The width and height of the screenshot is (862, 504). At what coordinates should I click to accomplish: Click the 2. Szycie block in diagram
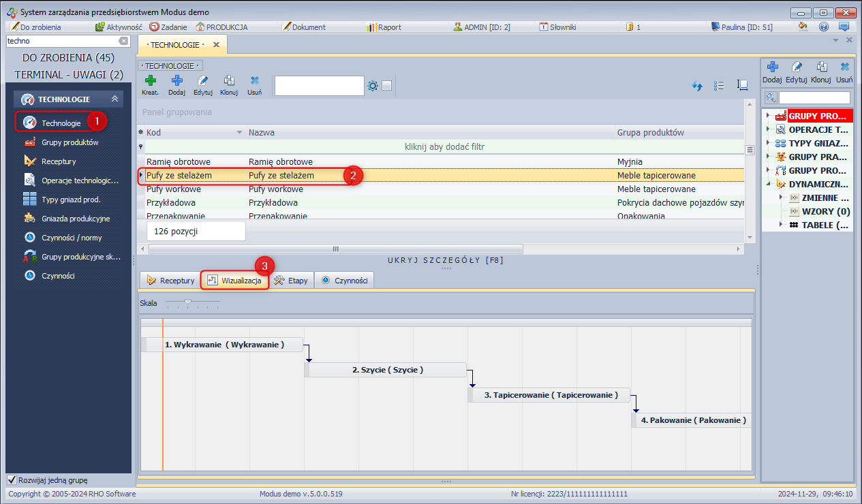387,370
